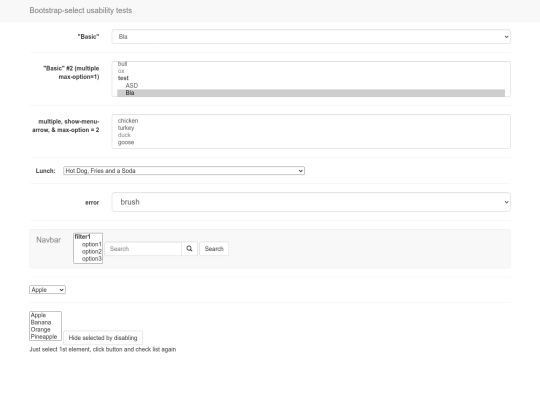The height and width of the screenshot is (405, 540).
Task: Focus the navbar Search input field
Action: [x=143, y=249]
